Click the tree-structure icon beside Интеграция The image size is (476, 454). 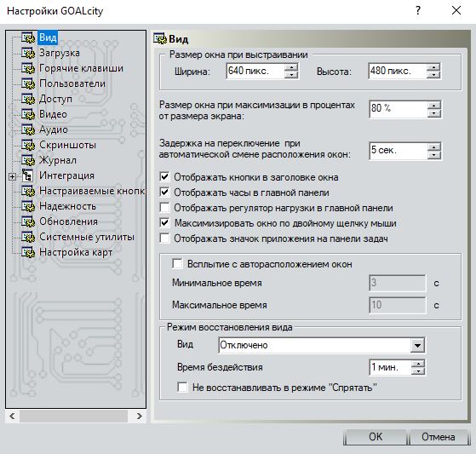coord(27,175)
